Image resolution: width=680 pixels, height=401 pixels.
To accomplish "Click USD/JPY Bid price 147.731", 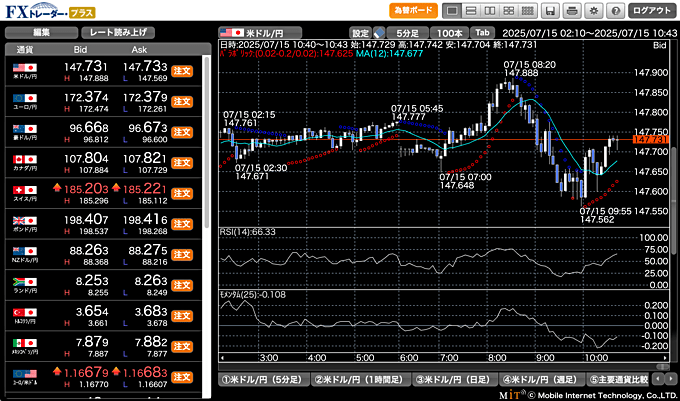I will pyautogui.click(x=85, y=66).
